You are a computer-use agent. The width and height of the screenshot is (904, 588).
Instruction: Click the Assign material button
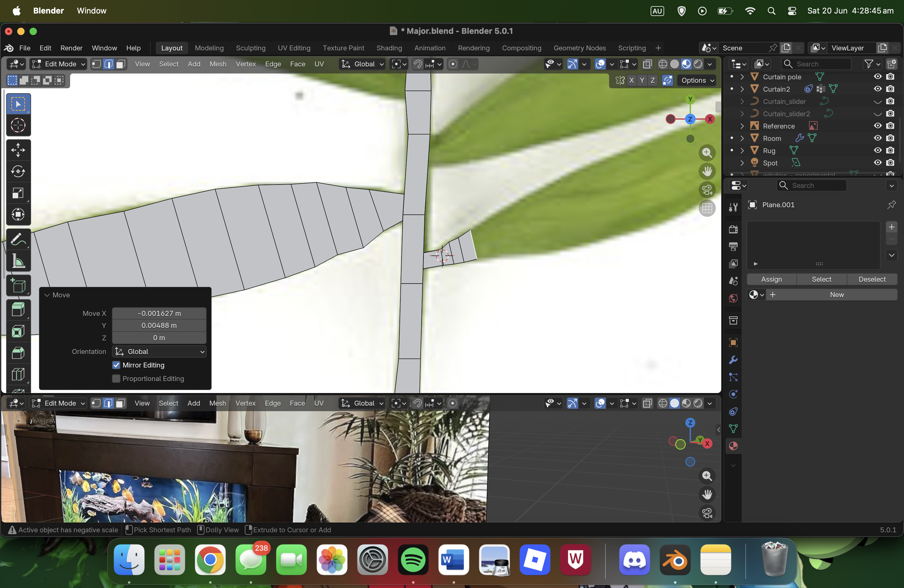(771, 279)
